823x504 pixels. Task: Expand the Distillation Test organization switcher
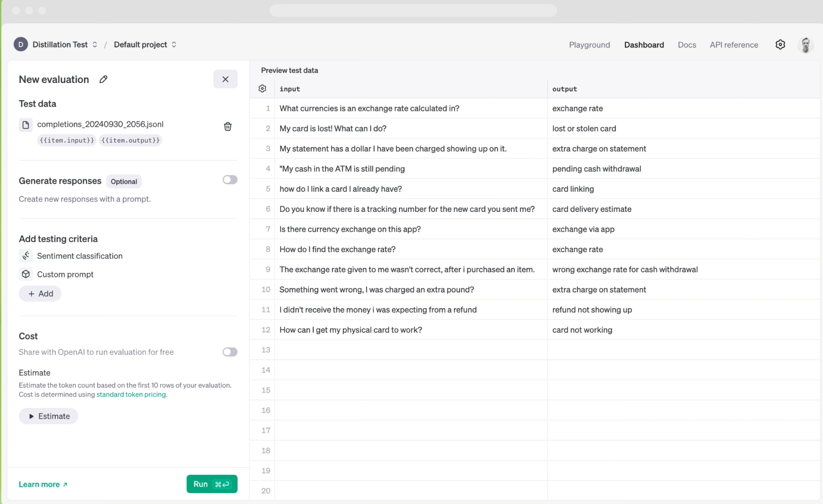tap(94, 44)
